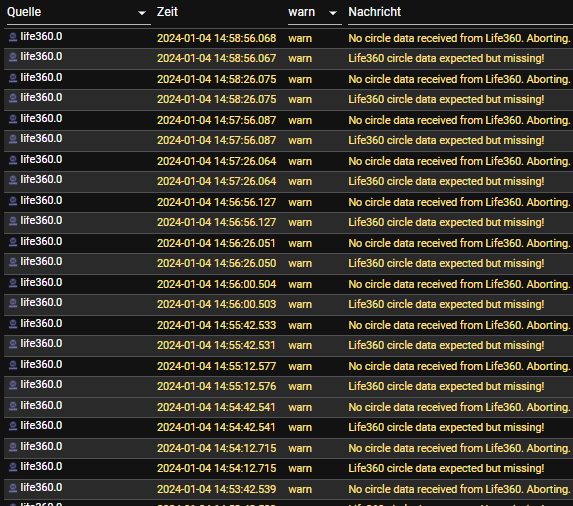573x506 pixels.
Task: Click life360.0 adapter icon in 14:56:26.051 row
Action: 13,242
